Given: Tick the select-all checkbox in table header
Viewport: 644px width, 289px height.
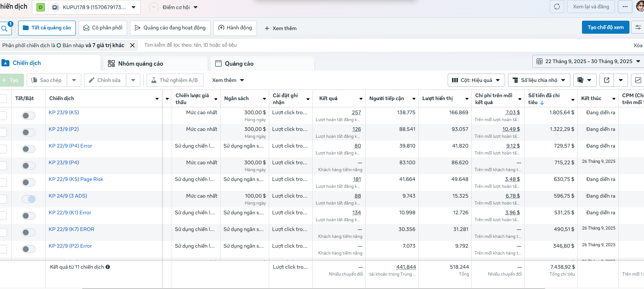Looking at the screenshot, I should 3,99.
